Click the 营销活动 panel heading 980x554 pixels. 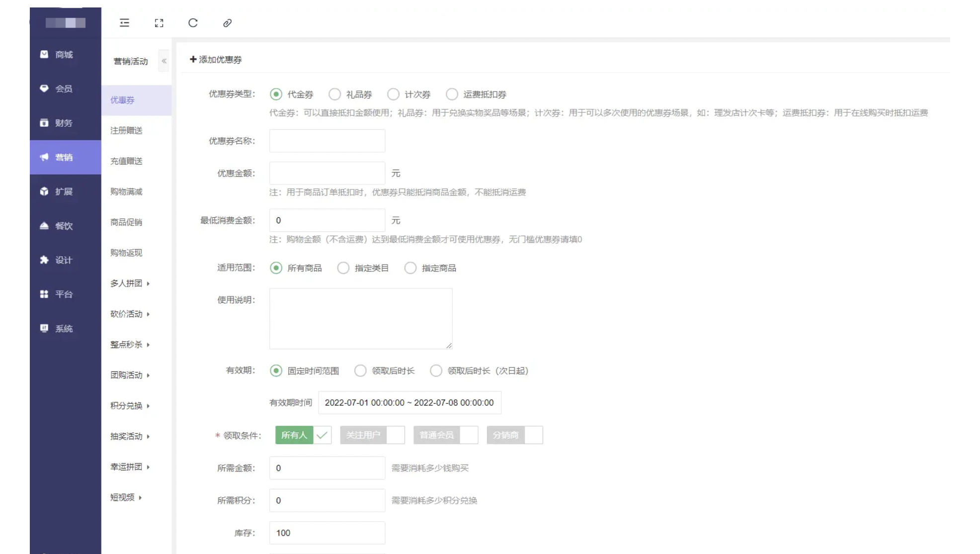tap(131, 61)
